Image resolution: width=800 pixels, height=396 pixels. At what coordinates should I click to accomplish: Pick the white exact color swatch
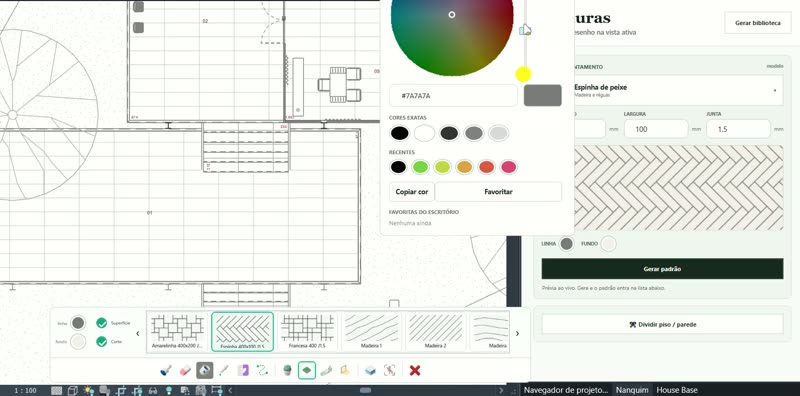424,133
